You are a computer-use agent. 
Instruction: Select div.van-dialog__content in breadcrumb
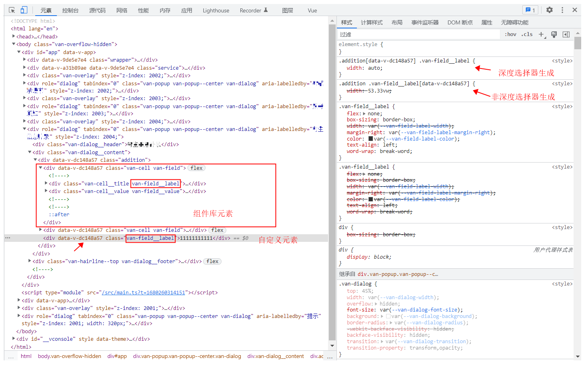click(276, 356)
